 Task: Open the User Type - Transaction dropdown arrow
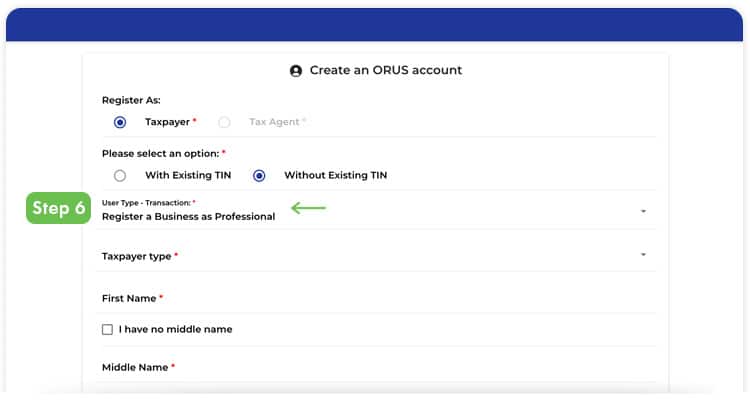tap(643, 211)
